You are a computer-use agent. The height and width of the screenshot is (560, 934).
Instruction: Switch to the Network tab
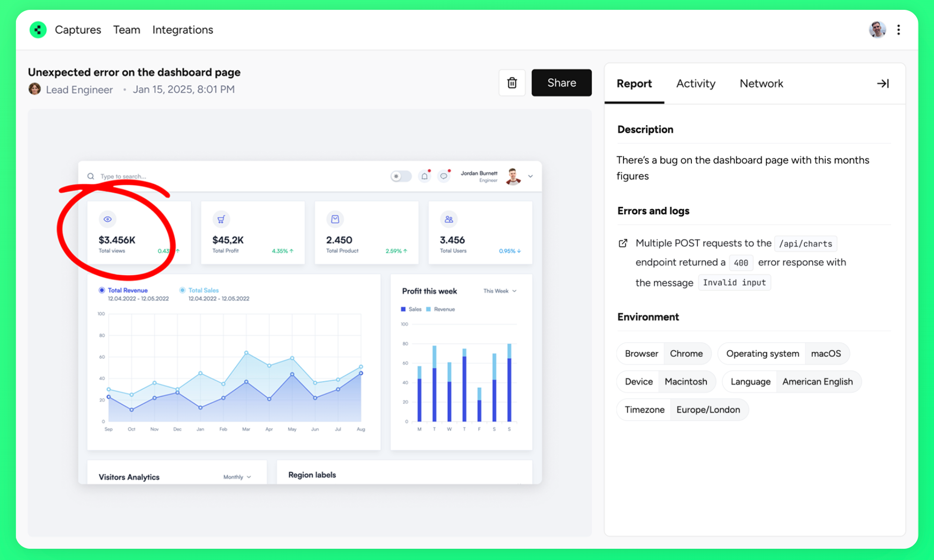[761, 83]
